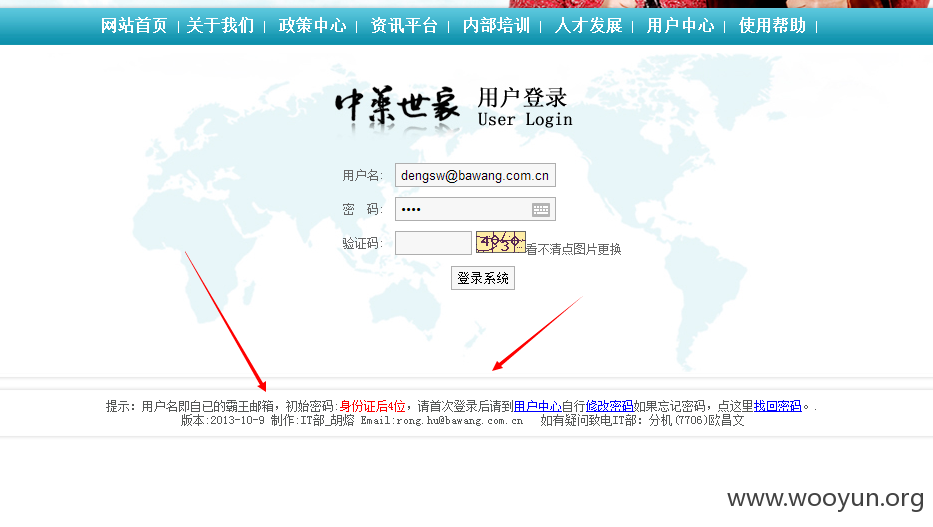933x527 pixels.
Task: Open the 关于我们 navigation item
Action: (220, 26)
